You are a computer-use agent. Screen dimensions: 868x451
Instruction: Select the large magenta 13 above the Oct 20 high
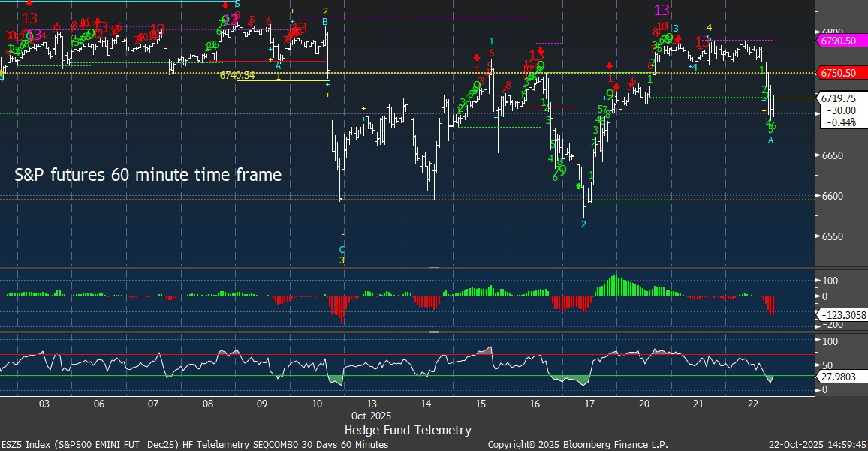coord(662,10)
